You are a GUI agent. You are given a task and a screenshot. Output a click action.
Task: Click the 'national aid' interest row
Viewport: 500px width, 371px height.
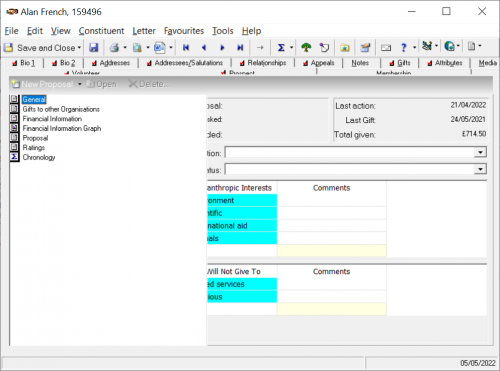(x=242, y=226)
